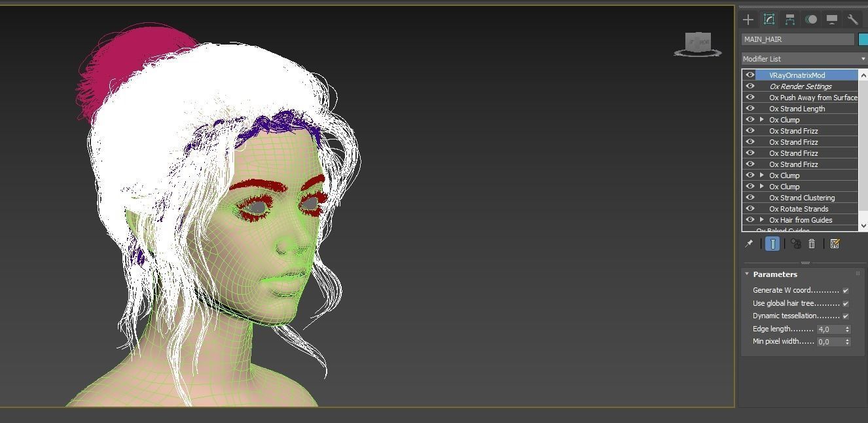
Task: Open the Utilities wrench tab
Action: [x=852, y=20]
